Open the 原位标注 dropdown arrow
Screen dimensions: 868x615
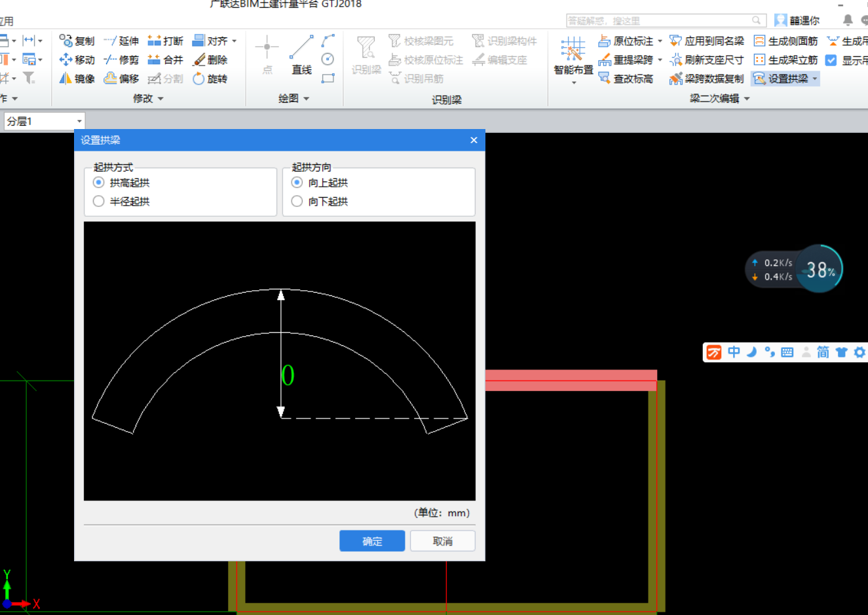(x=660, y=41)
